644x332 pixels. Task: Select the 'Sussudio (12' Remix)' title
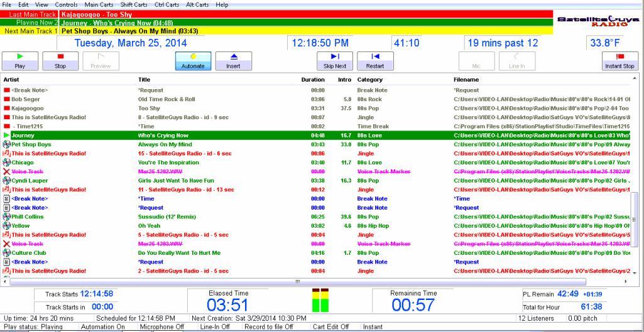point(166,217)
